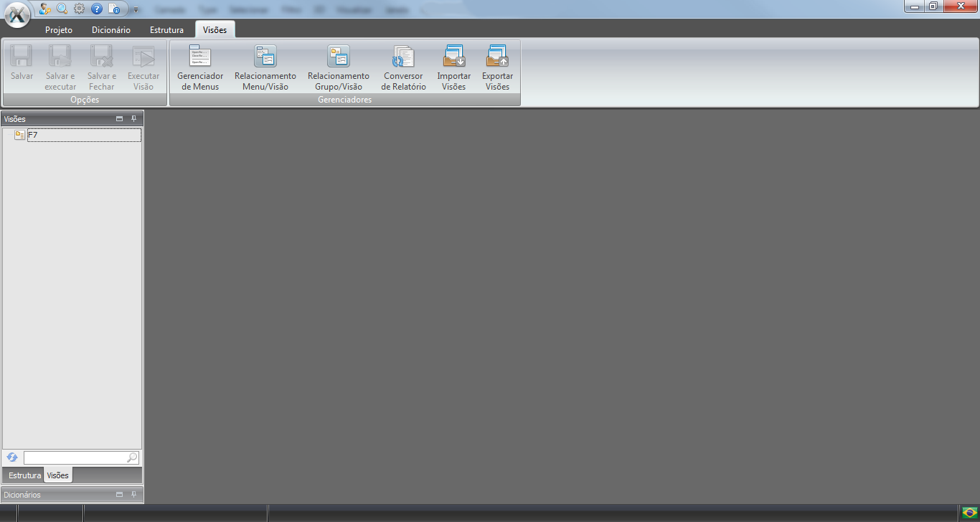This screenshot has height=522, width=980.
Task: Open settings gear in quick access toolbar
Action: (79, 9)
